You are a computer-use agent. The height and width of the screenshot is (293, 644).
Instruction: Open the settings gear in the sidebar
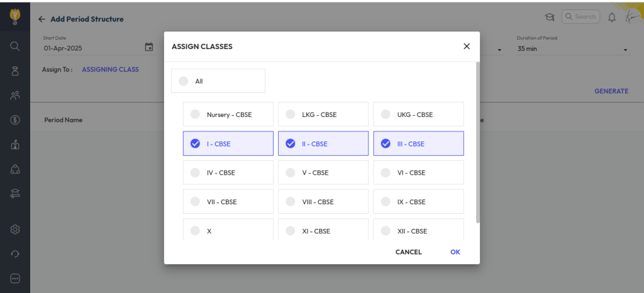[15, 229]
